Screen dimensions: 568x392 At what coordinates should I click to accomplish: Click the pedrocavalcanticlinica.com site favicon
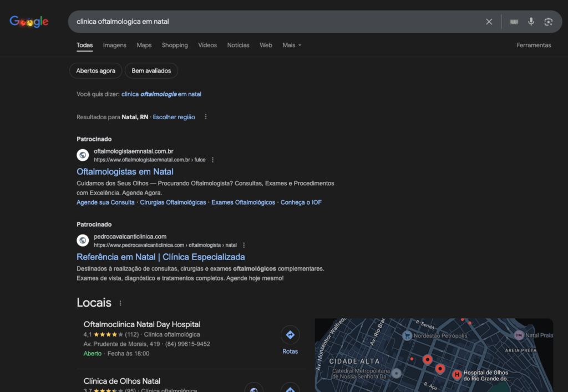(x=83, y=240)
